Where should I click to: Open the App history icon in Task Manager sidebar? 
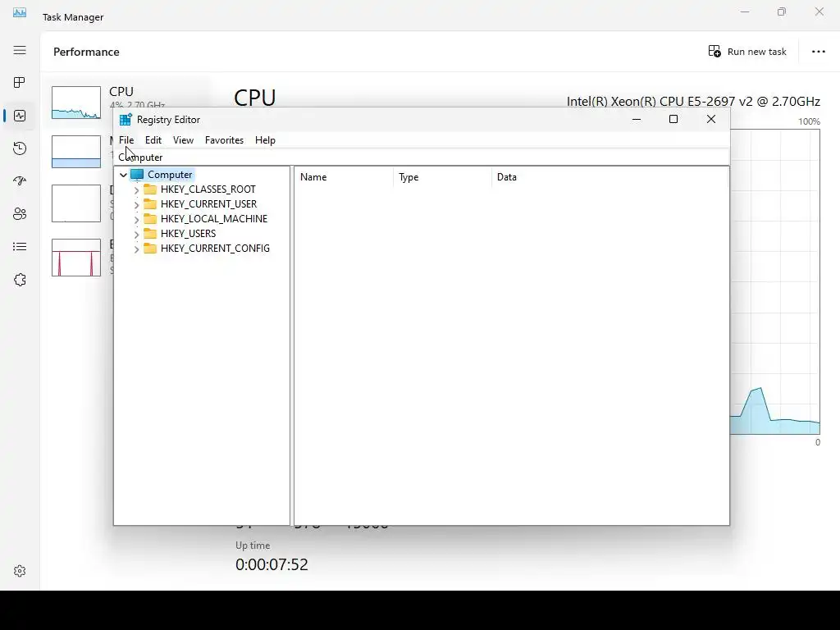click(20, 148)
